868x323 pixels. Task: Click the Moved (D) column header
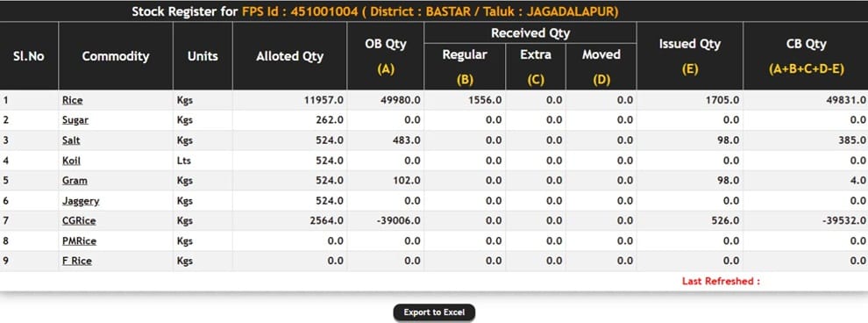tap(601, 67)
